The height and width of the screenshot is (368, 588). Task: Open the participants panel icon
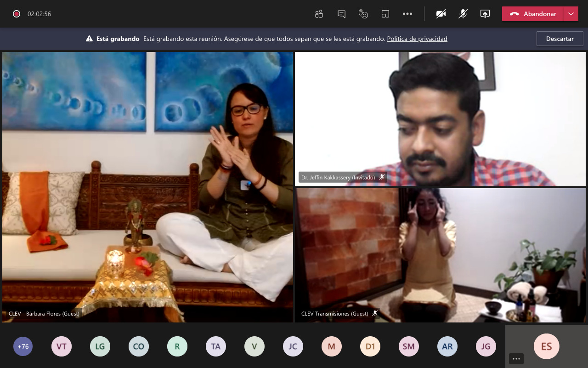319,14
